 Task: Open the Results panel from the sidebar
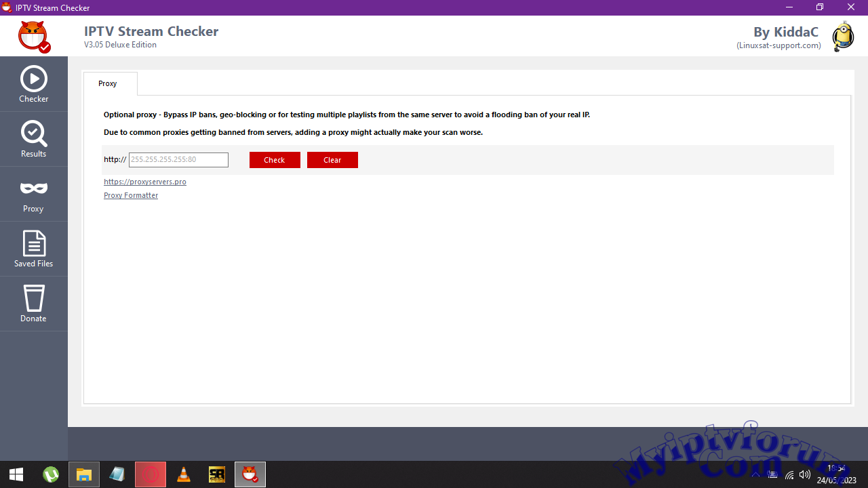[33, 138]
